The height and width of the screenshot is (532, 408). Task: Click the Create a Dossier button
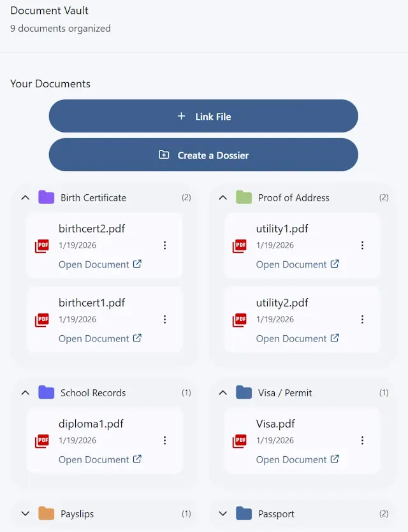click(x=203, y=155)
